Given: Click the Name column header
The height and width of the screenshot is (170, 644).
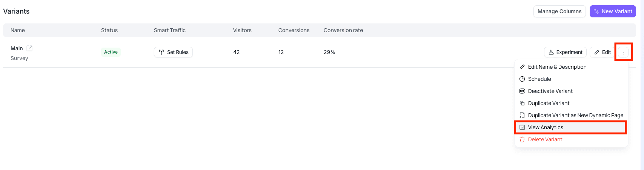Looking at the screenshot, I should click(18, 30).
